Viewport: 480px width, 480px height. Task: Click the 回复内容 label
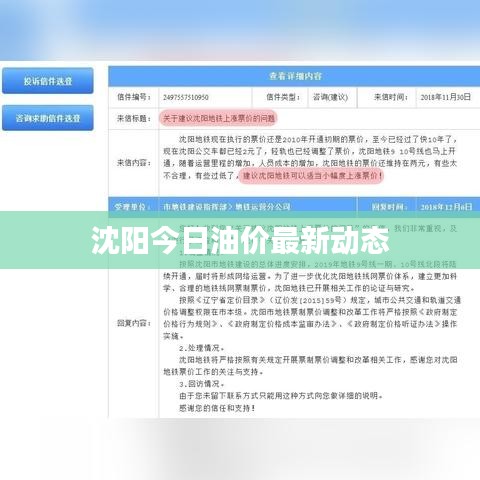pyautogui.click(x=133, y=323)
